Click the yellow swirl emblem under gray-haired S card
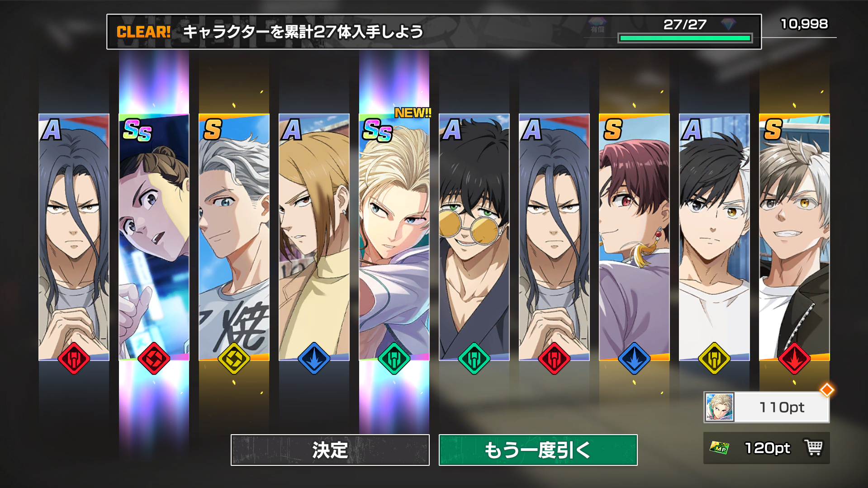Viewport: 868px width, 488px height. click(234, 359)
